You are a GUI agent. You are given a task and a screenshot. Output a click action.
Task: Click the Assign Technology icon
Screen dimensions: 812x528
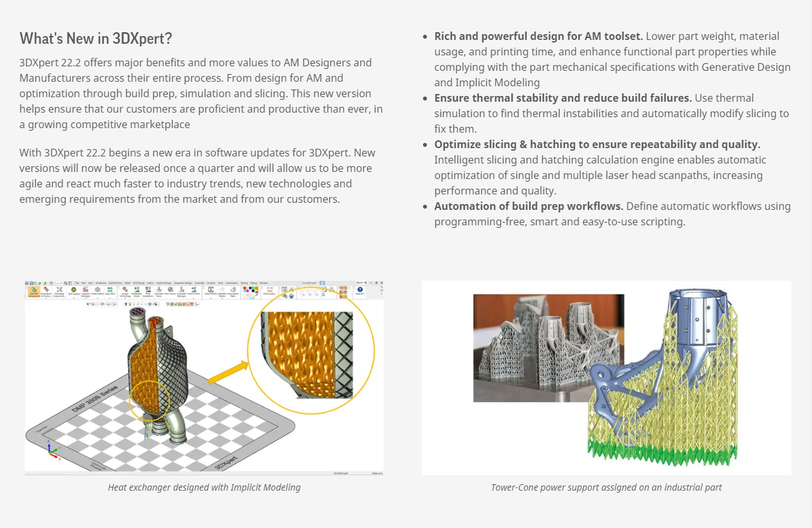click(x=124, y=292)
